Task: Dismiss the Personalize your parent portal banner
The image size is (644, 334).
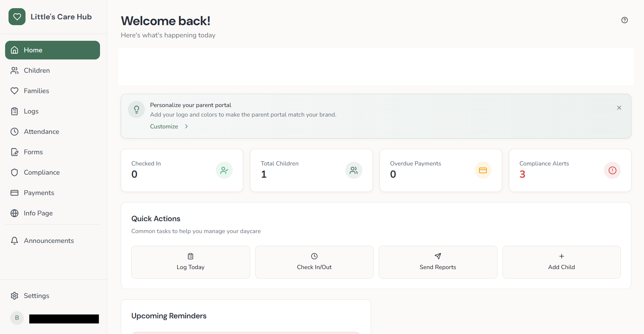Action: click(619, 108)
